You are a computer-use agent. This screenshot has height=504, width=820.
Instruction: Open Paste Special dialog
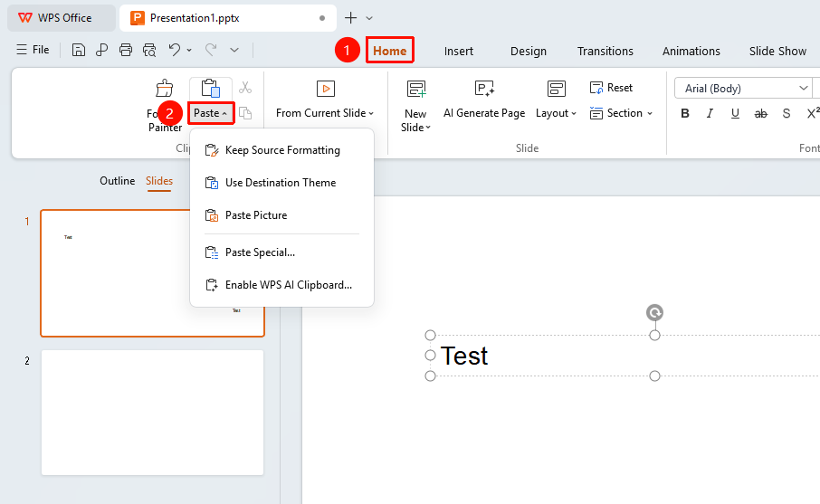281,252
